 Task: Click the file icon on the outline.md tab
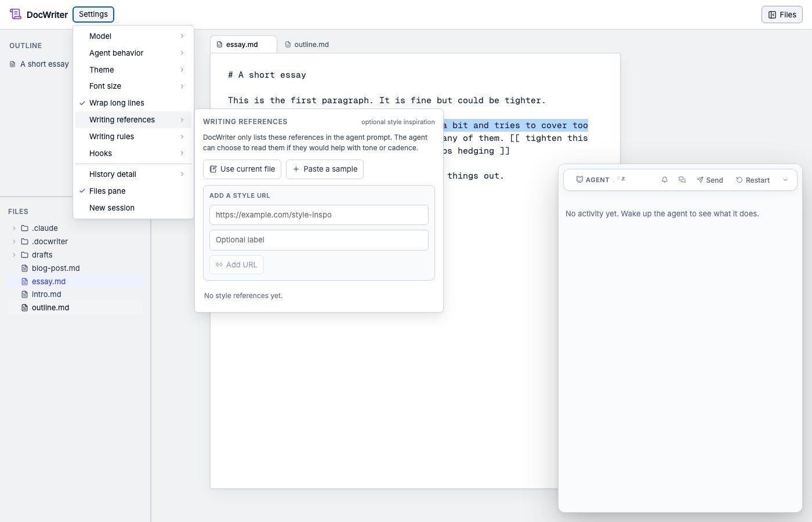[288, 45]
